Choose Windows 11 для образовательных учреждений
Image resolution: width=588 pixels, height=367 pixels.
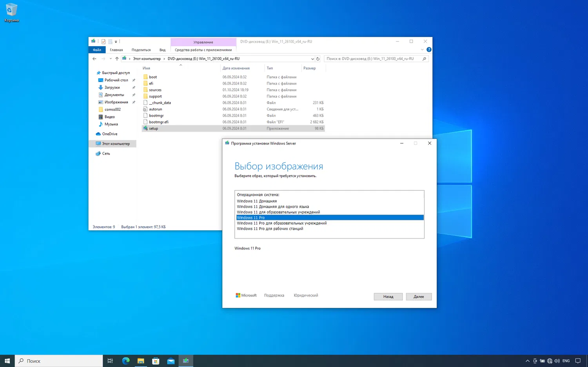(x=330, y=212)
